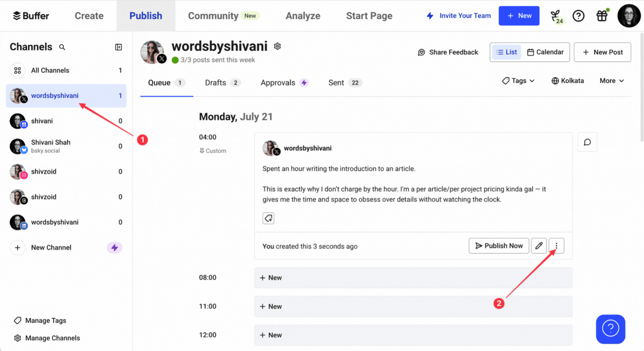Switch to Calendar view
This screenshot has width=644, height=351.
pos(545,52)
